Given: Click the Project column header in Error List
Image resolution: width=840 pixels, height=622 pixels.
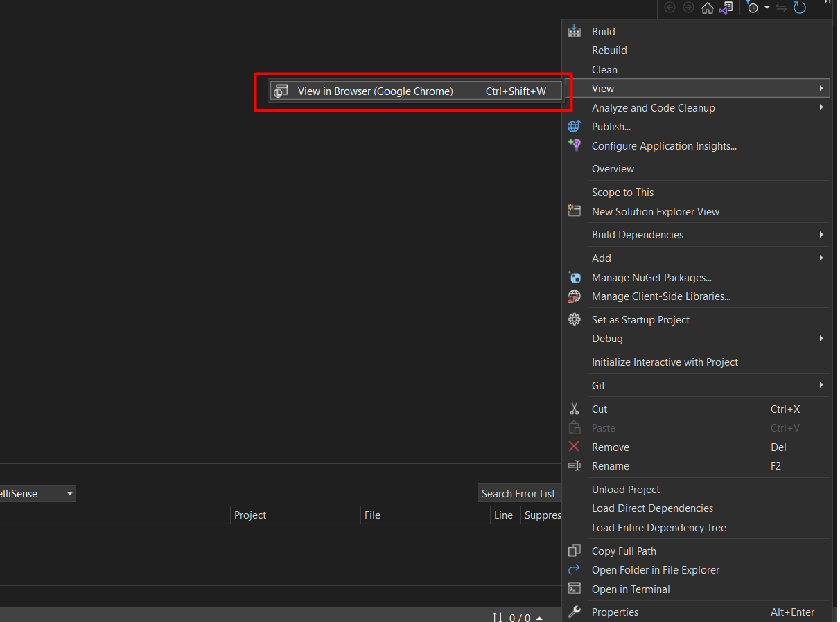Looking at the screenshot, I should click(x=250, y=515).
